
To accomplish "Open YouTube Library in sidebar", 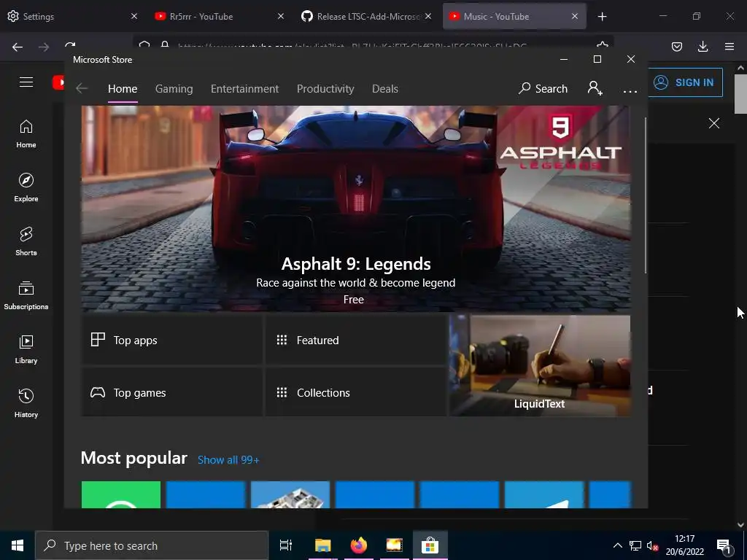I will pos(26,349).
